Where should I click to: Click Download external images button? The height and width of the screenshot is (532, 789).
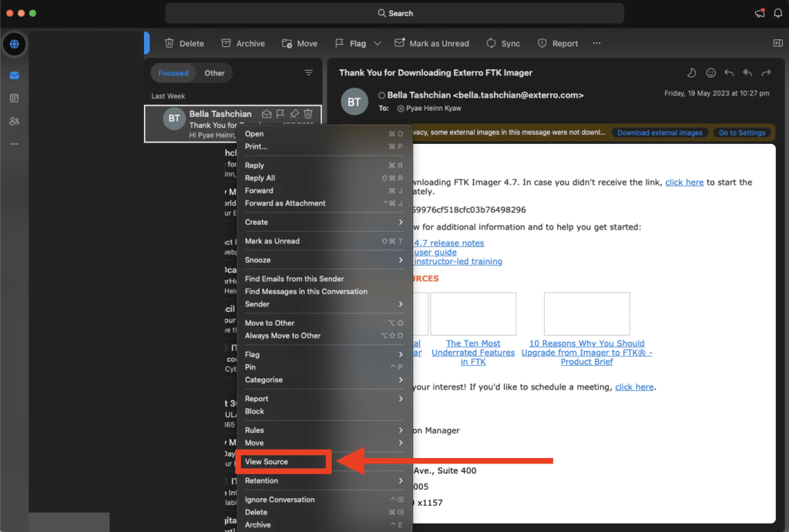click(660, 132)
